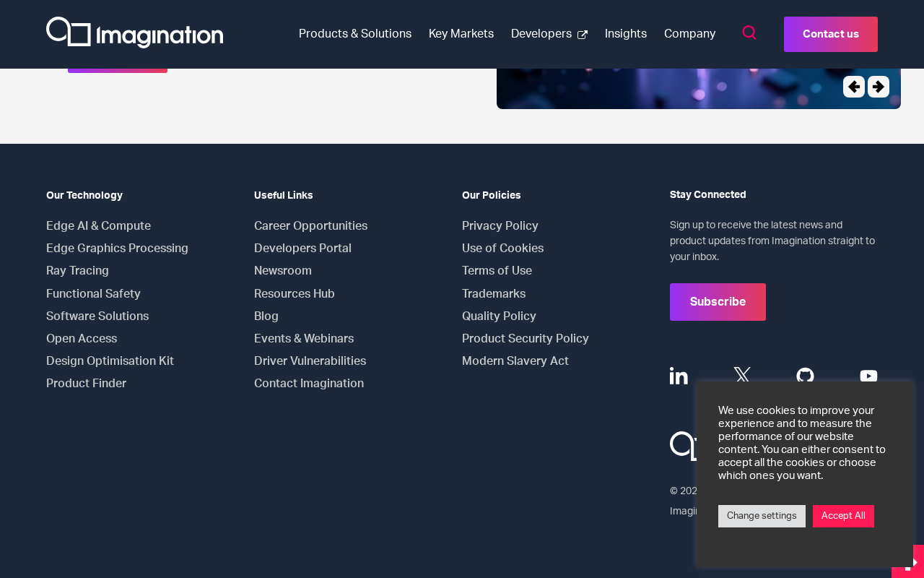
Task: Open the YouTube social icon
Action: (868, 376)
